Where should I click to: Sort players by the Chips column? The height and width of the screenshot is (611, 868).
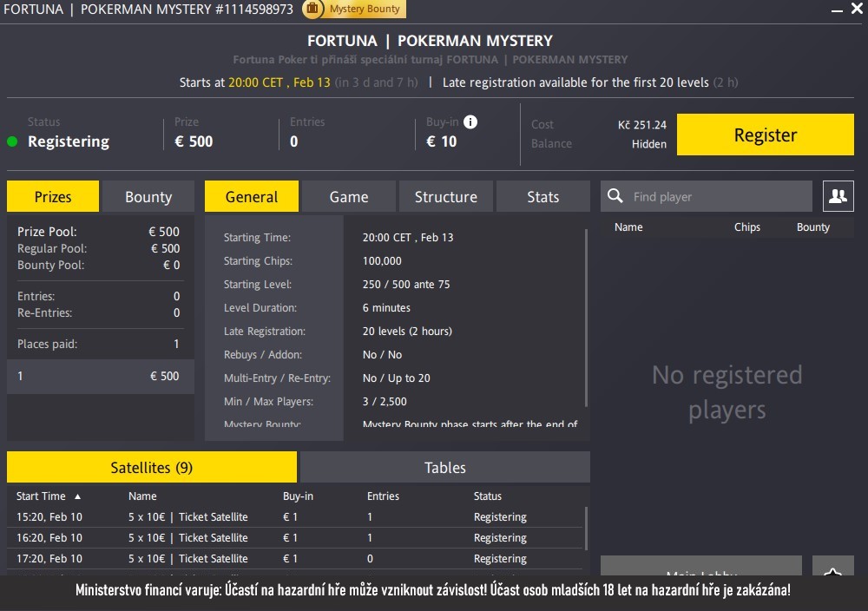pos(746,227)
